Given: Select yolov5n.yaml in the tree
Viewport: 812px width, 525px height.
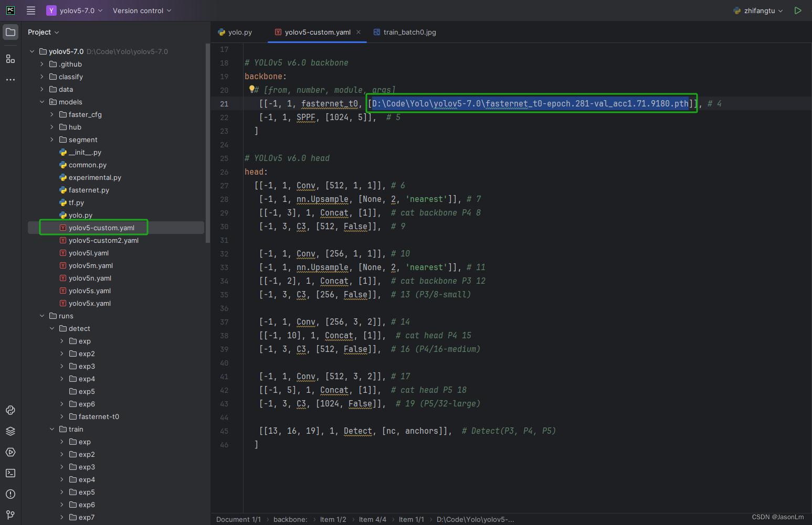Looking at the screenshot, I should pos(90,278).
